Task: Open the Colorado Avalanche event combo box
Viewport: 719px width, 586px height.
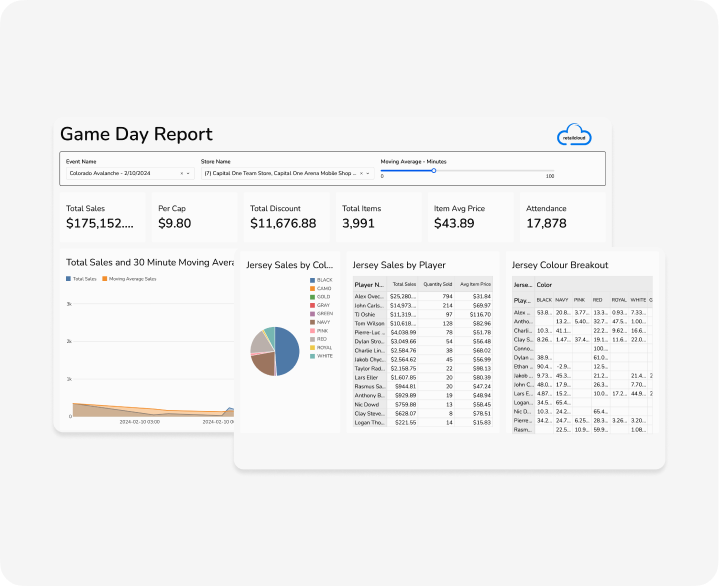Action: coord(122,173)
